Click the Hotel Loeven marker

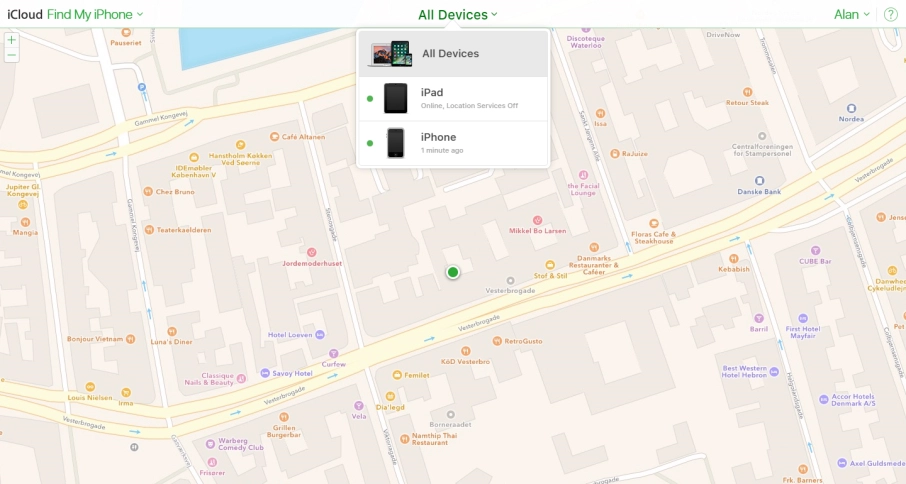click(320, 334)
